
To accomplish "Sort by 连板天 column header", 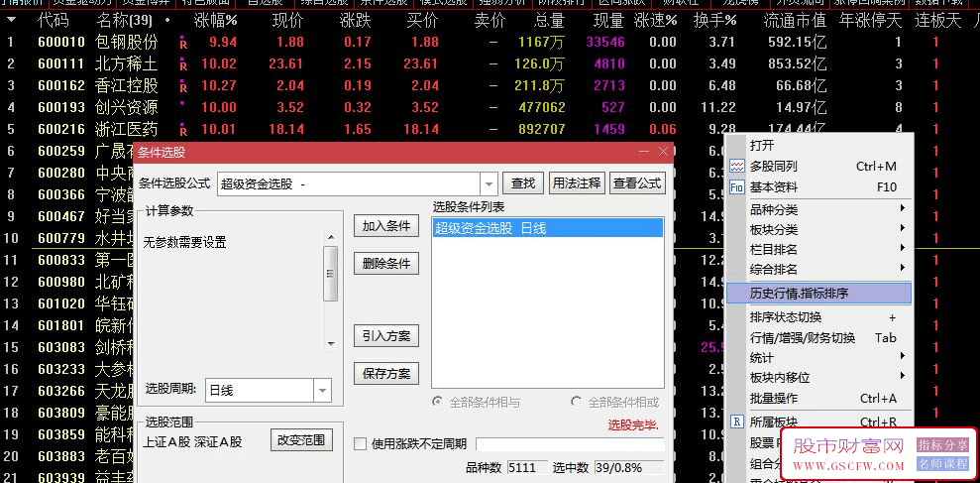I will click(937, 21).
